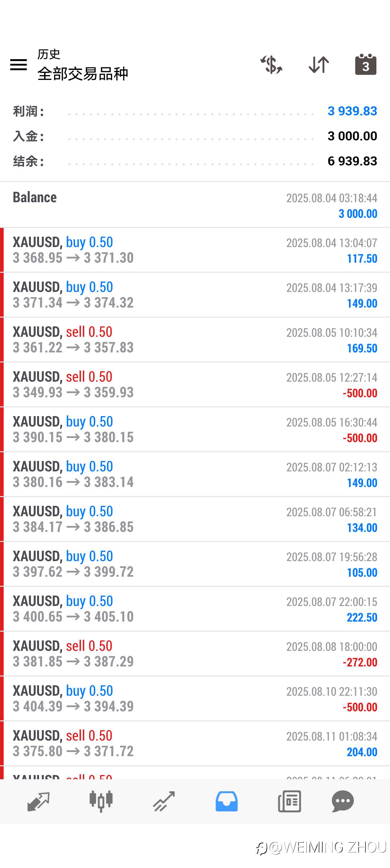Image resolution: width=390 pixels, height=868 pixels.
Task: Open the hamburger side menu
Action: tap(19, 64)
